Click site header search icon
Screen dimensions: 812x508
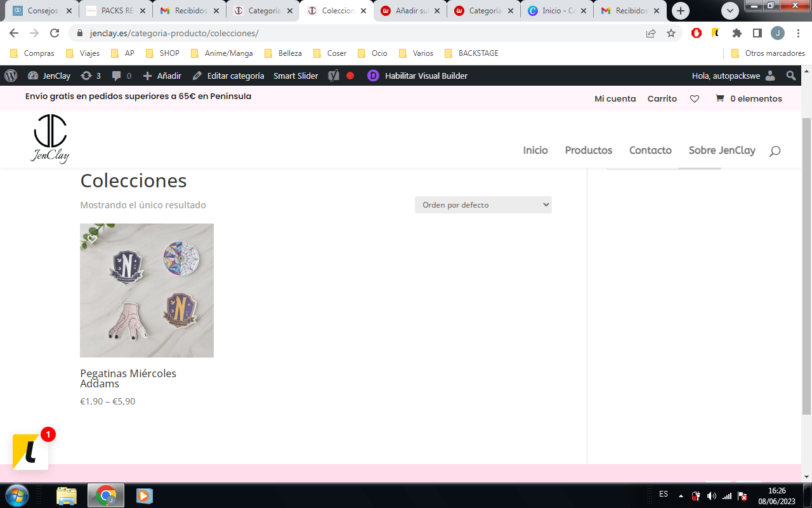(x=775, y=151)
